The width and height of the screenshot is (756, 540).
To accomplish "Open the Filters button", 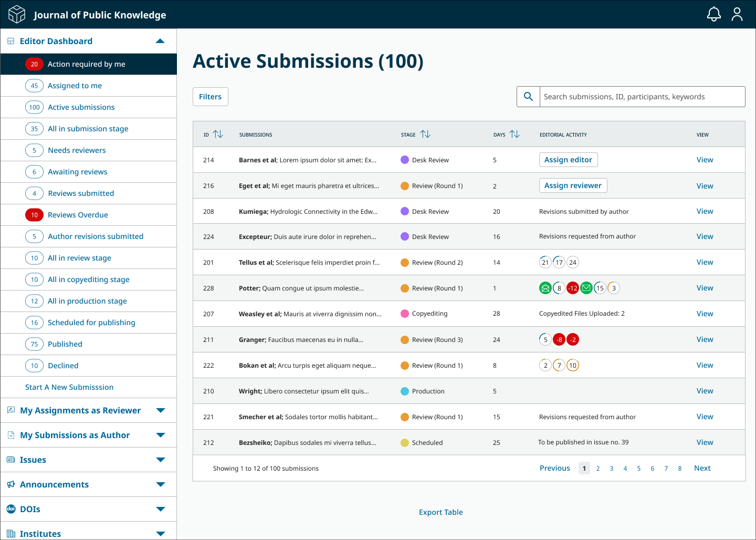I will click(x=210, y=97).
